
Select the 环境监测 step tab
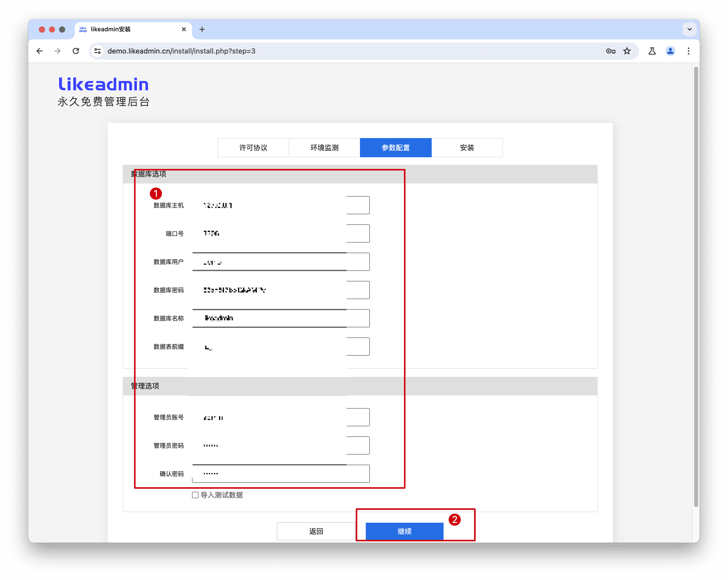325,147
